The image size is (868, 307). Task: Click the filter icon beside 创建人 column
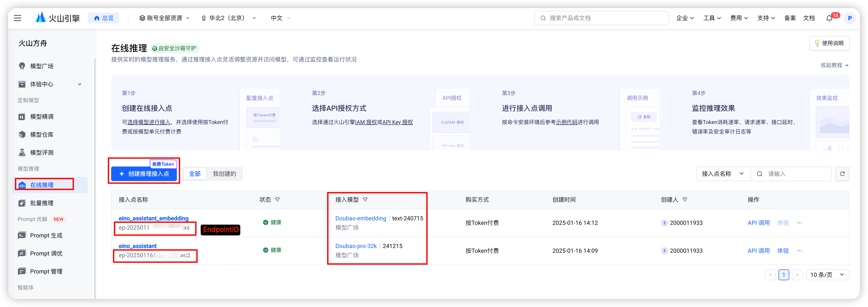click(x=685, y=200)
